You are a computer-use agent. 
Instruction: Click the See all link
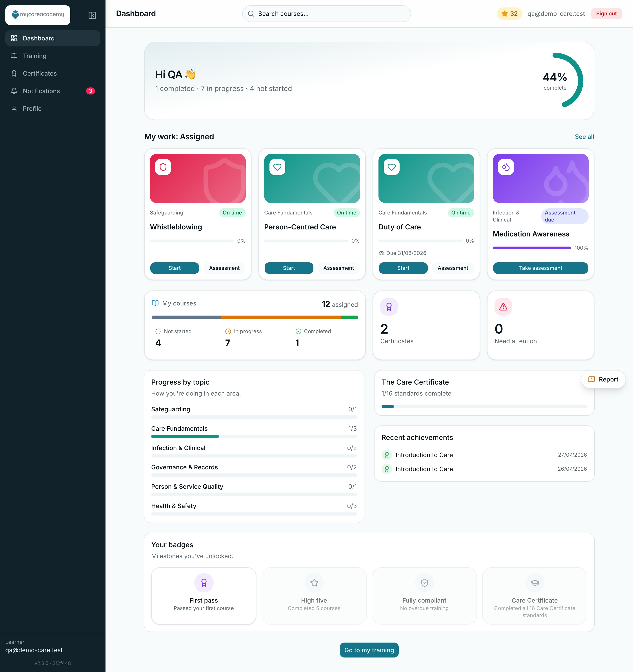point(584,136)
